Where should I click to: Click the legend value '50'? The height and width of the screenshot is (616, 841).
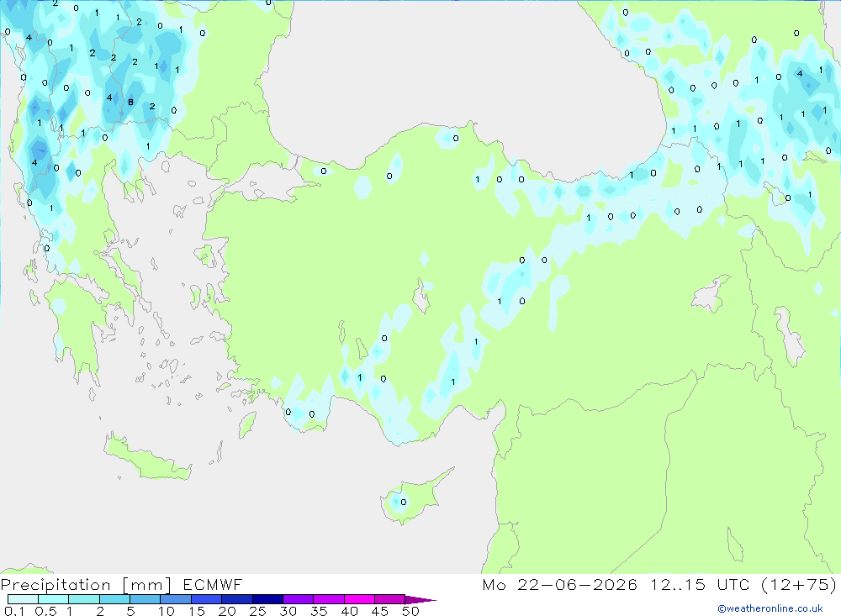410,611
